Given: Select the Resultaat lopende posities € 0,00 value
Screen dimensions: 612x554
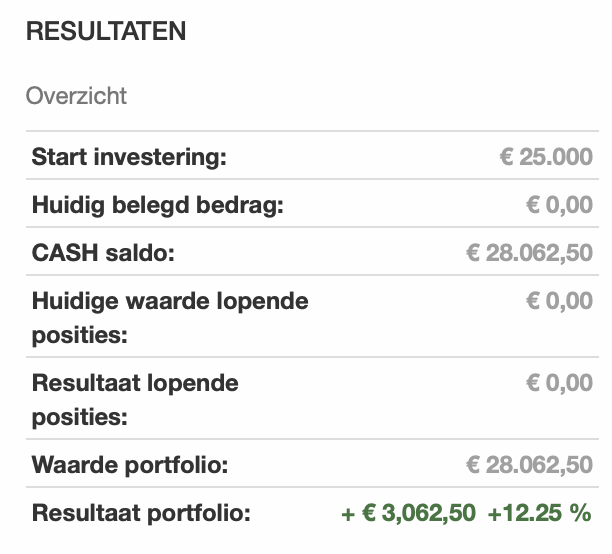Looking at the screenshot, I should tap(559, 383).
